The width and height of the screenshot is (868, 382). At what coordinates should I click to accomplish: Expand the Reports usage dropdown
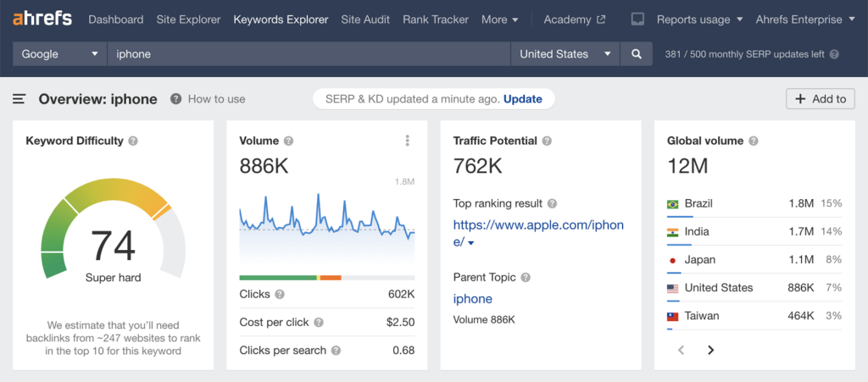click(699, 19)
